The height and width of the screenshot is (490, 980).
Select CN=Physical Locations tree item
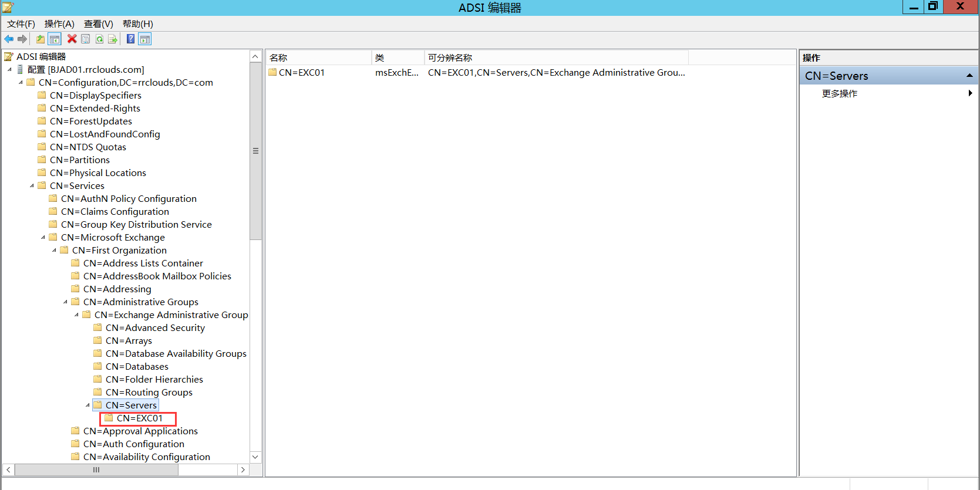(x=98, y=173)
